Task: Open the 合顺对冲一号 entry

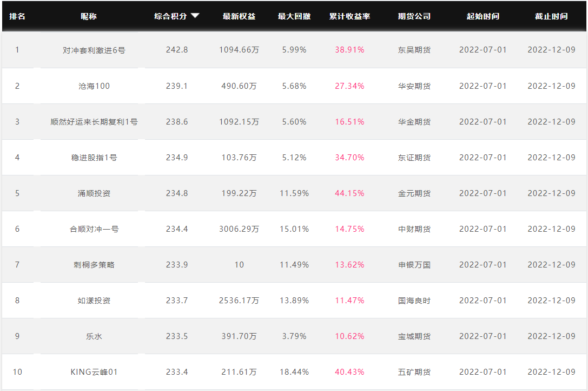Action: click(x=94, y=229)
